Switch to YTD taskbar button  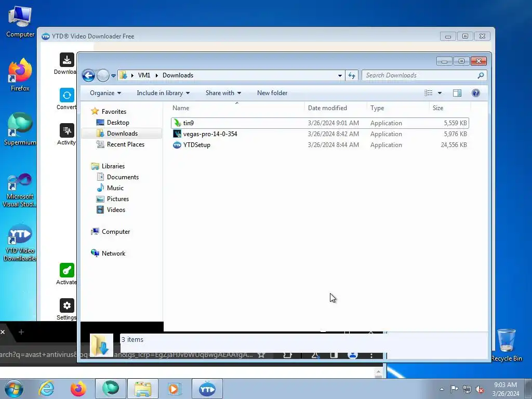[x=207, y=389]
